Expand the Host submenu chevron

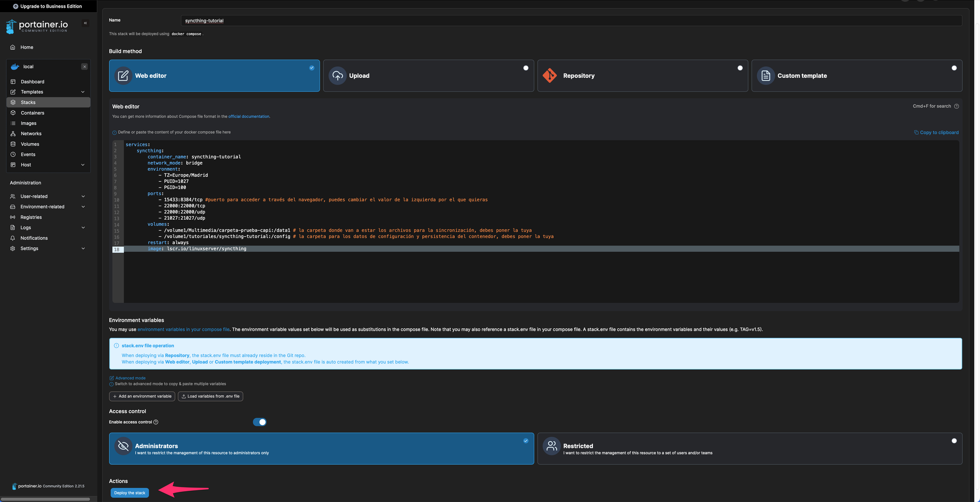coord(83,165)
